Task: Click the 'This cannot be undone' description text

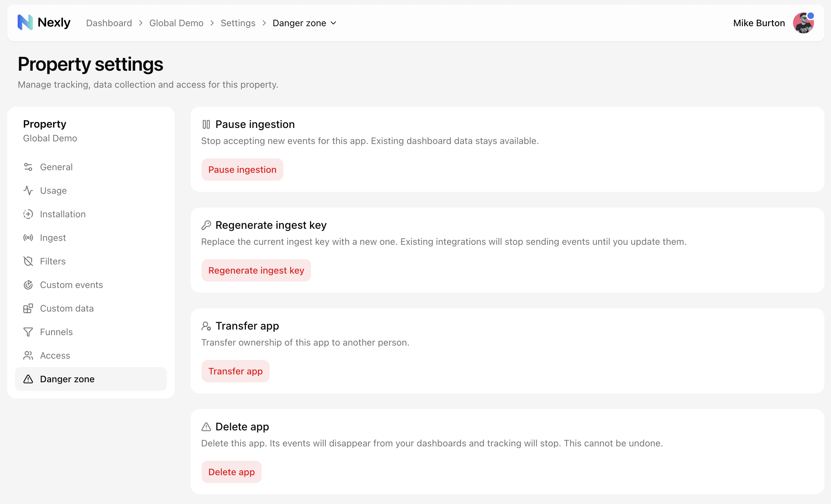Action: pos(613,443)
